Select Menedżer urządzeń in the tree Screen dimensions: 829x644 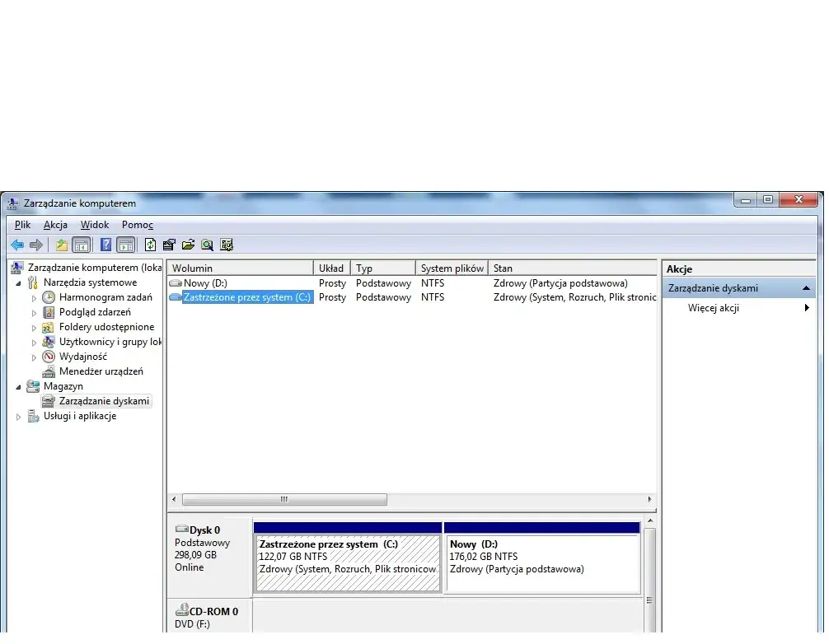click(x=101, y=371)
